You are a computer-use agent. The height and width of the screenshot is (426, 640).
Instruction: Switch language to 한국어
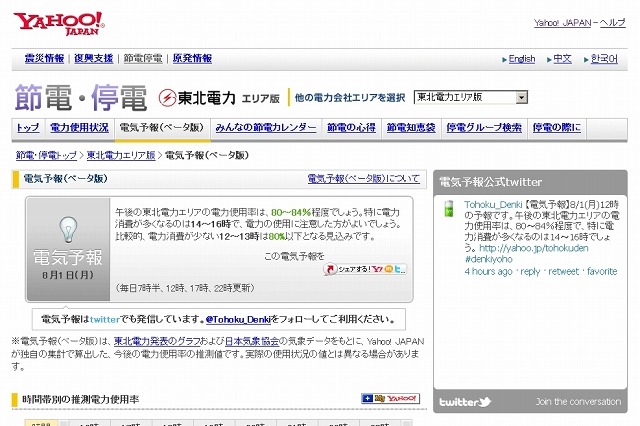click(604, 59)
